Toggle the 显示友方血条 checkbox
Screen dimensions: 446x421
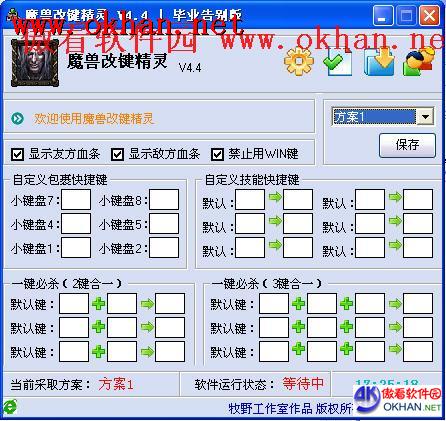coord(17,154)
